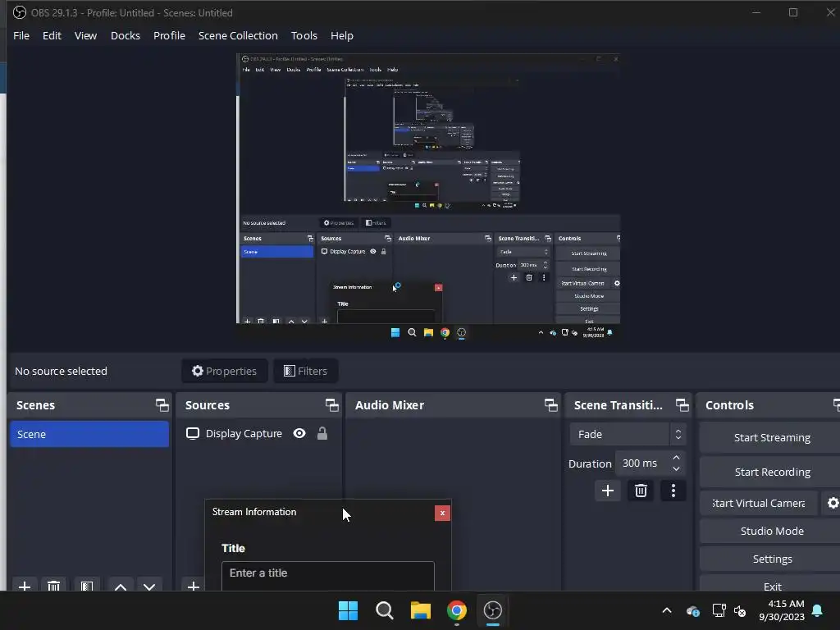The image size is (840, 630).
Task: Pop out the Audio Mixer dock
Action: pyautogui.click(x=550, y=405)
